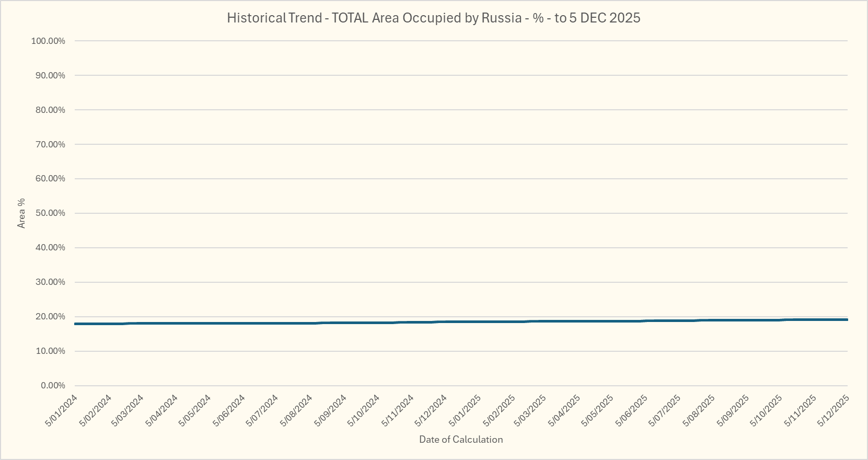Click the 70.00% y-axis label
Screen dimensions: 868x460
(x=50, y=144)
